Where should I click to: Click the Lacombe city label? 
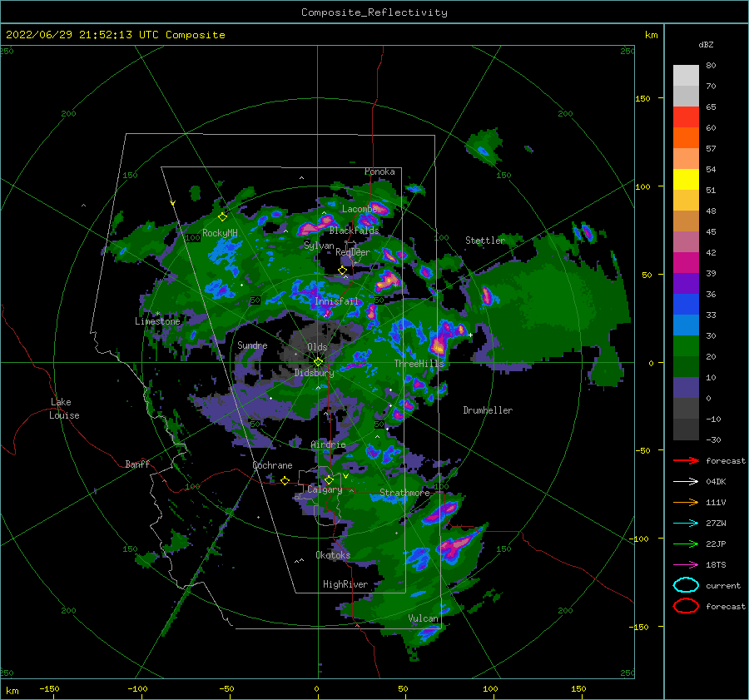360,209
